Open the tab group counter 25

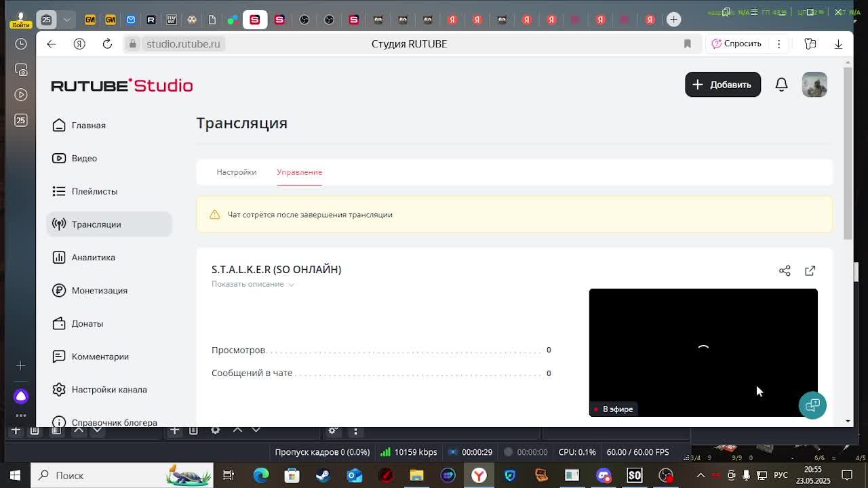(46, 20)
